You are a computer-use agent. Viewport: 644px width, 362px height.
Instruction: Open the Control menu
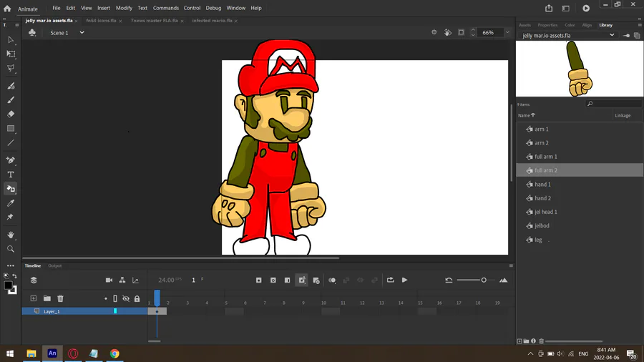(x=192, y=8)
